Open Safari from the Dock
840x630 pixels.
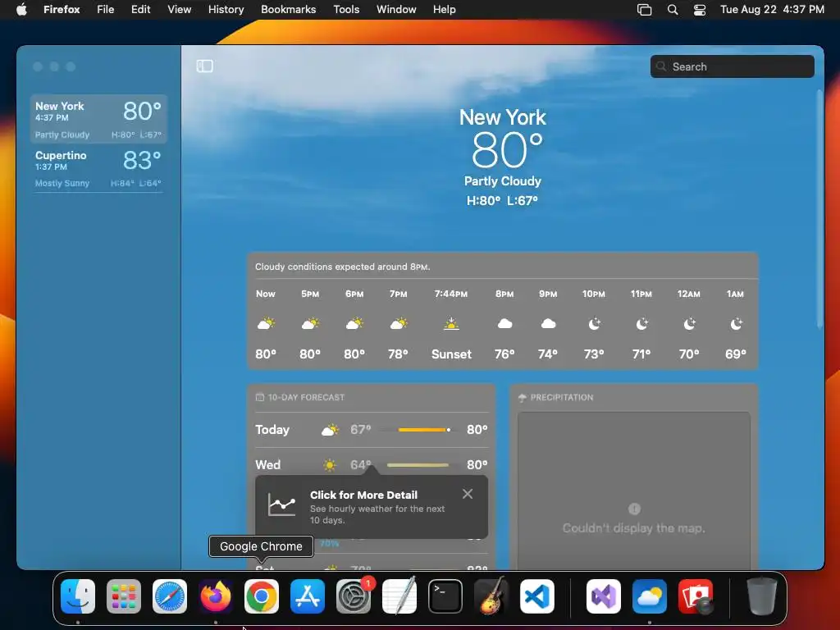click(170, 596)
